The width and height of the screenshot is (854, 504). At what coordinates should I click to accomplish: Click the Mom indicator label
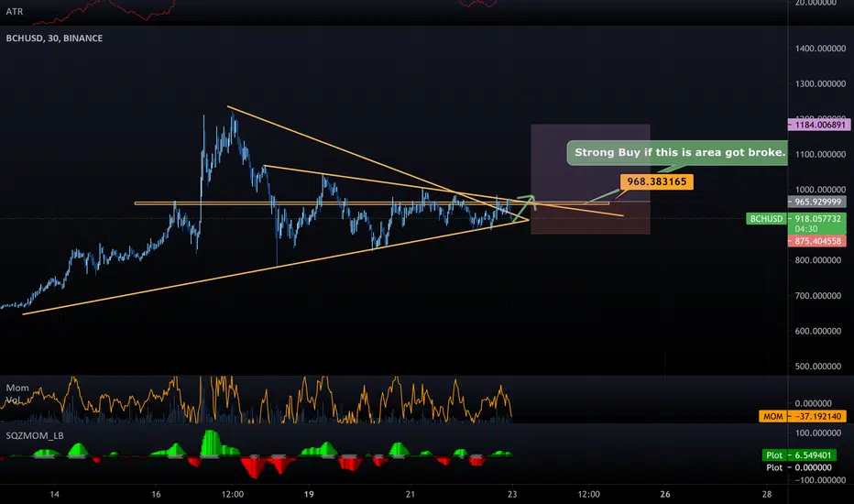17,388
